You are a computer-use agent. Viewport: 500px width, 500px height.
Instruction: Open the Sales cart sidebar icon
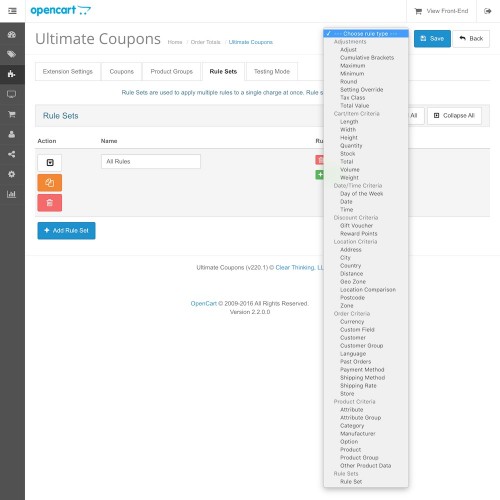(12, 114)
